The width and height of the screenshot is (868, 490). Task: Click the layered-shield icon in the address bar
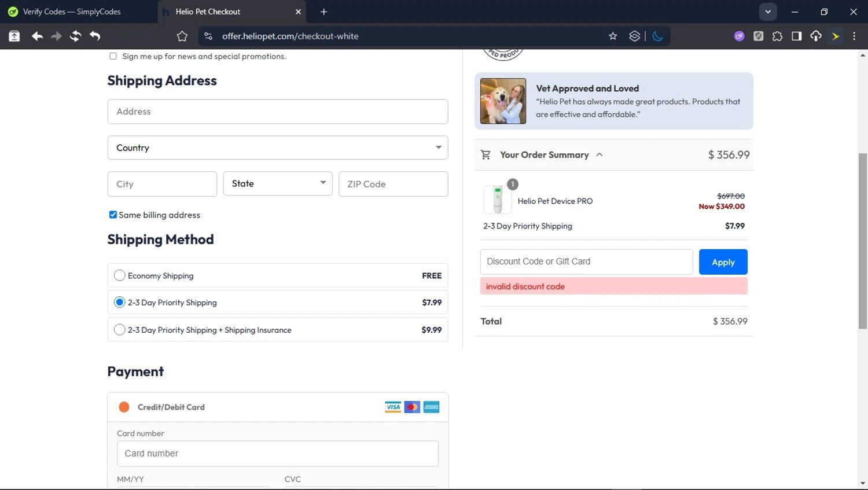click(x=634, y=36)
